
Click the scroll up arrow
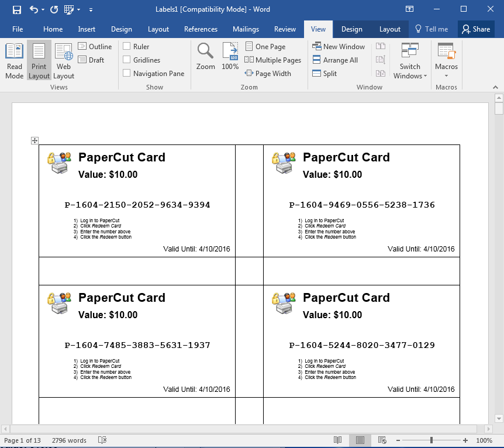[499, 98]
